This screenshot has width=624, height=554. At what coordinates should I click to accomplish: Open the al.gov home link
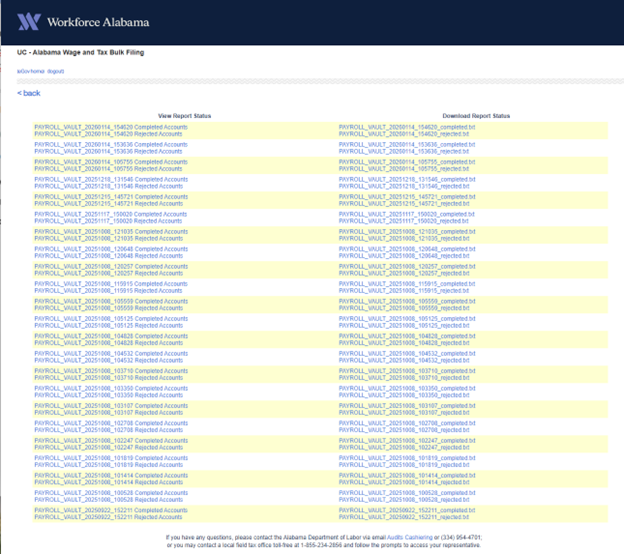tap(31, 71)
